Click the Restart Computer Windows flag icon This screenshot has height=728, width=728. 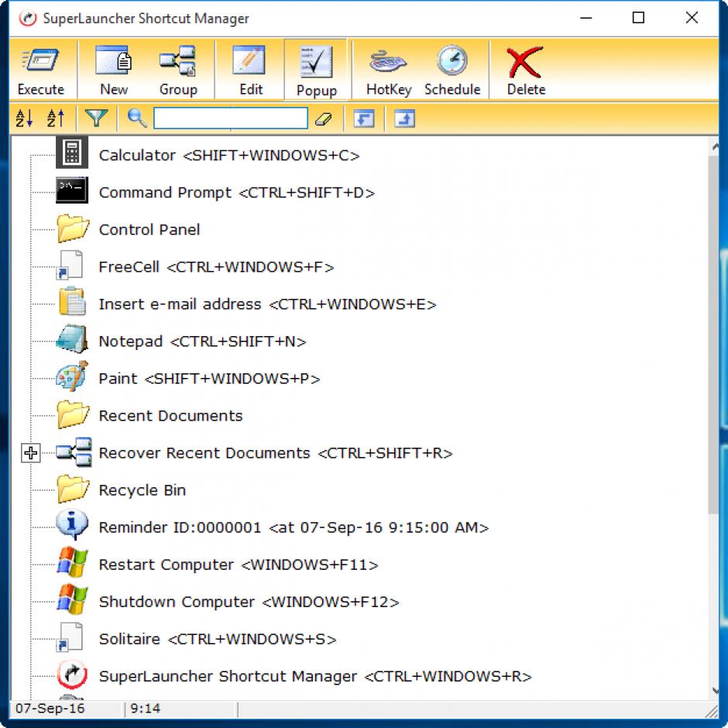click(x=72, y=562)
